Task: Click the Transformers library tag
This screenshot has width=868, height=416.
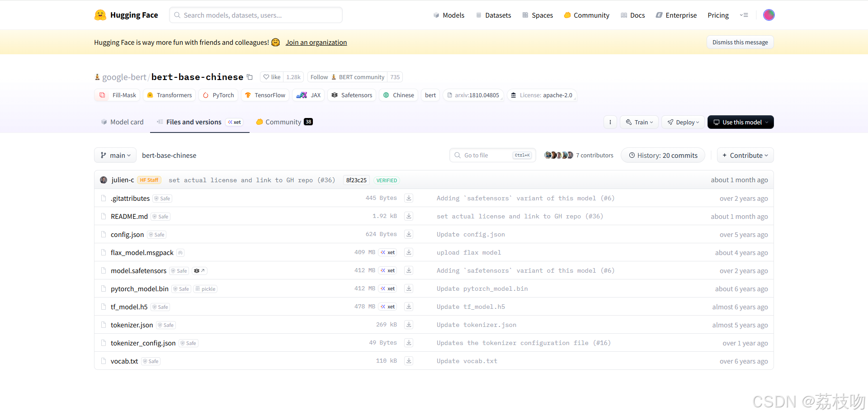Action: [170, 95]
